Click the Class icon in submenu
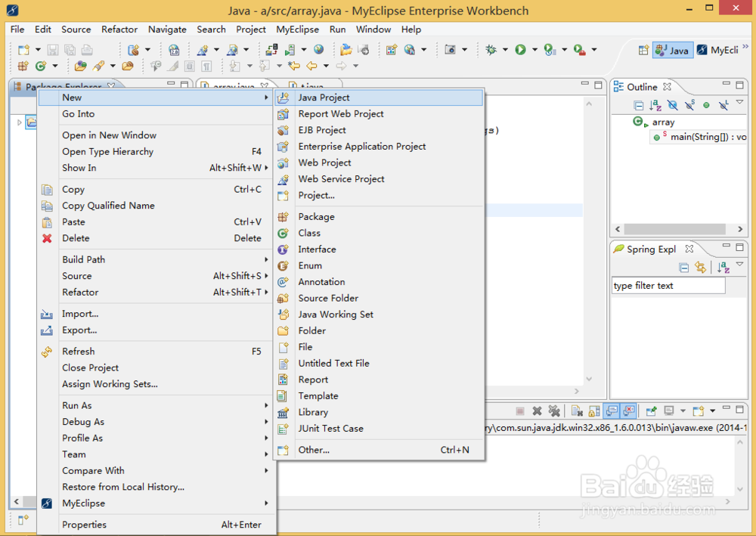This screenshot has width=756, height=536. click(x=283, y=234)
